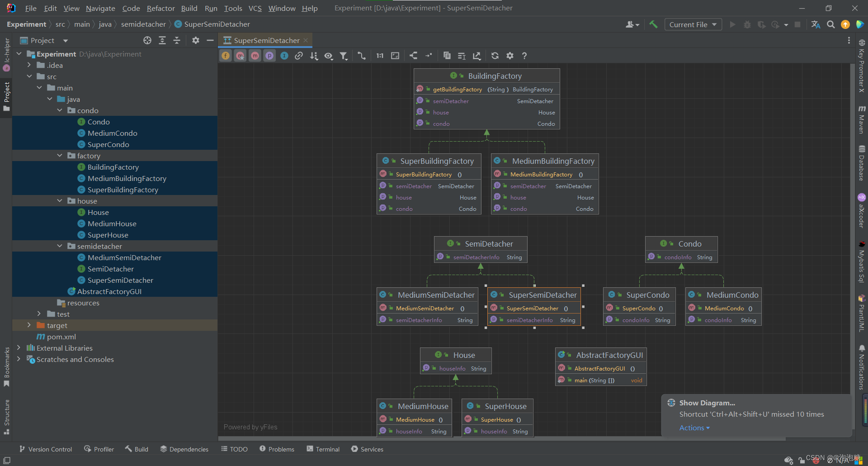Apply a node filter in the diagram toolbar

tap(344, 55)
